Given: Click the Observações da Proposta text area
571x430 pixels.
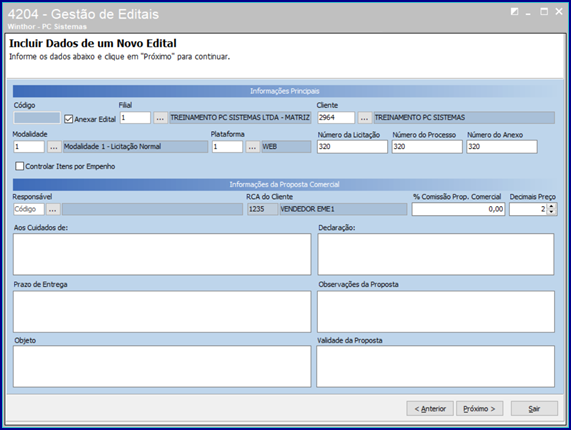Looking at the screenshot, I should click(436, 311).
